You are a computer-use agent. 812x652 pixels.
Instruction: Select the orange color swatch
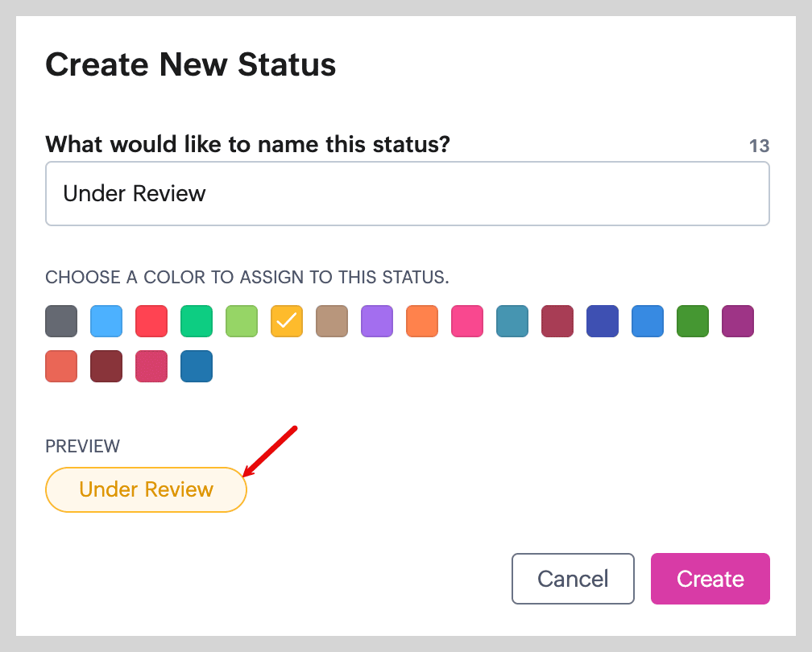[422, 321]
